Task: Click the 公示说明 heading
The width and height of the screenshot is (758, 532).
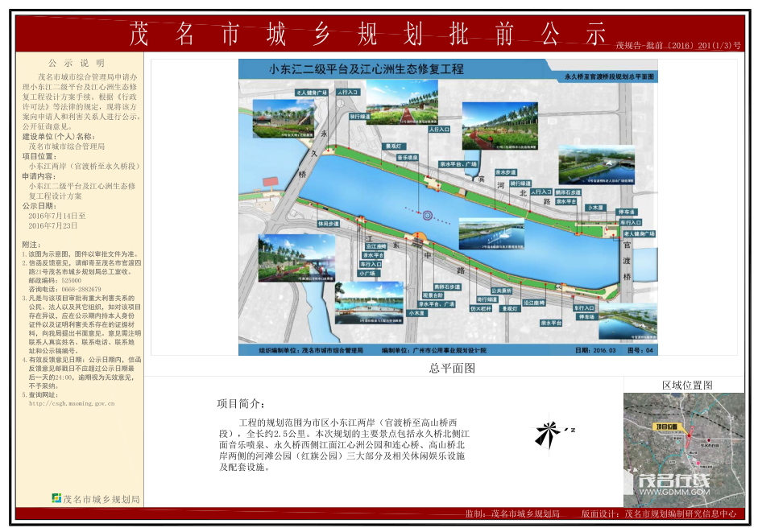Action: tap(77, 63)
